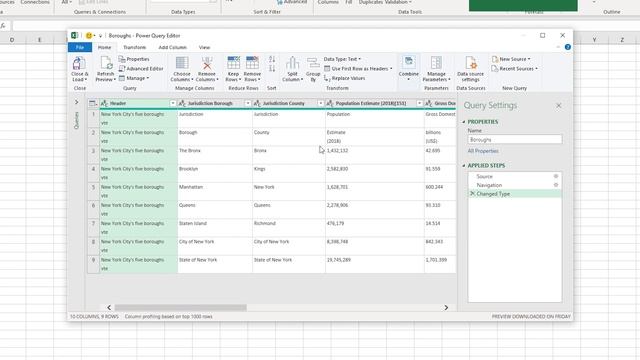Click the Recent Sources icon
This screenshot has width=640, height=360.
pyautogui.click(x=495, y=69)
